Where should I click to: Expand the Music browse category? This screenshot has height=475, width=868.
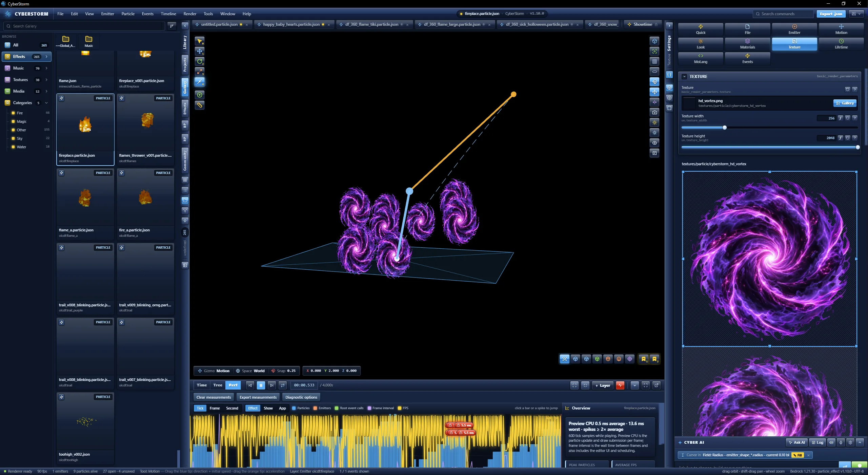click(x=46, y=68)
